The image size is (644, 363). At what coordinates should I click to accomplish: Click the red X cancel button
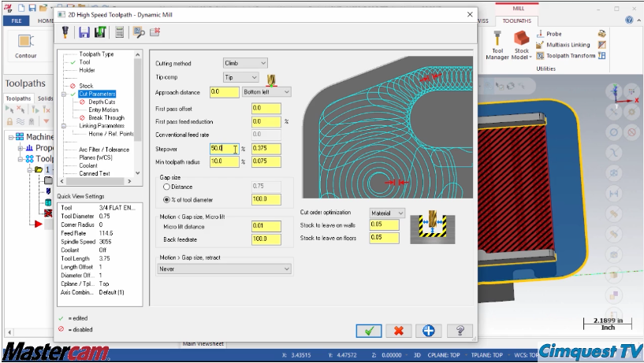pyautogui.click(x=398, y=331)
